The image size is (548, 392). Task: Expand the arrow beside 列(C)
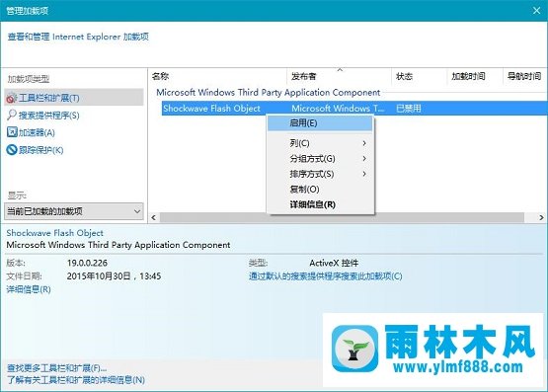[x=364, y=143]
